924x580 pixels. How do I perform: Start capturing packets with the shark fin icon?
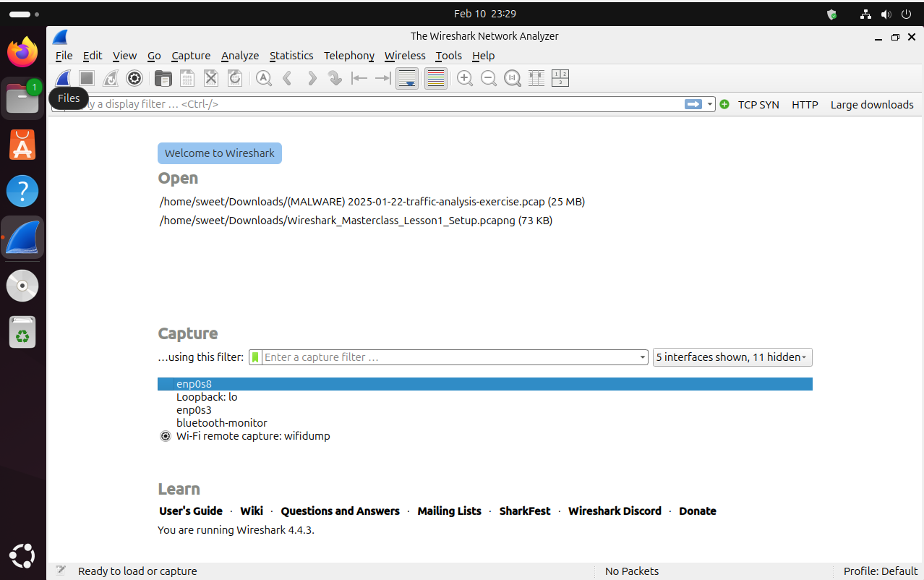[63, 78]
